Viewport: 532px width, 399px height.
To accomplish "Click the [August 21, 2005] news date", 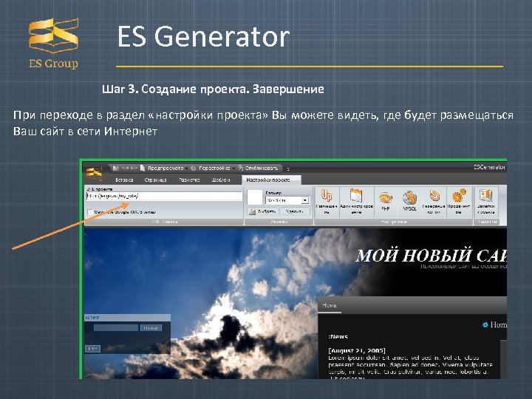I will [357, 350].
